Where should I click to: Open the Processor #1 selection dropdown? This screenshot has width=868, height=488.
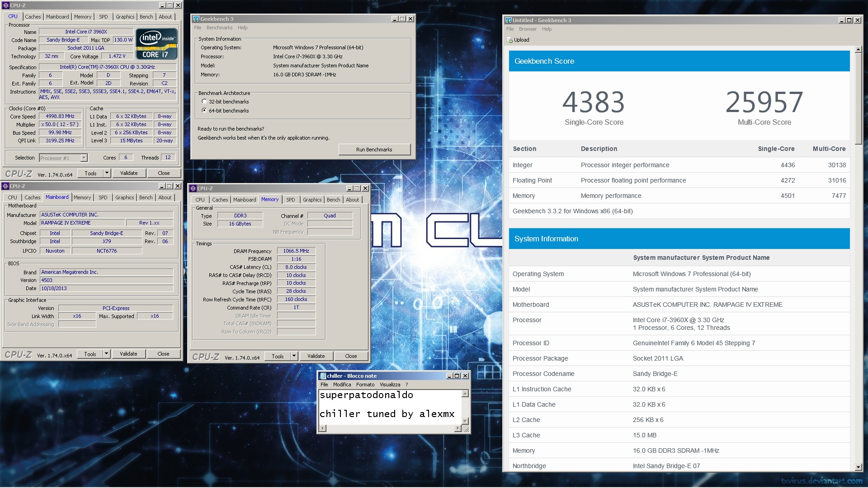pos(84,158)
